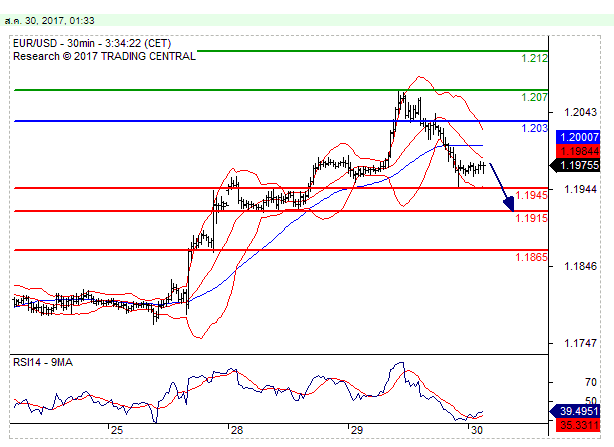614x447 pixels.
Task: Click the green 1.212 resistance label
Action: (535, 58)
